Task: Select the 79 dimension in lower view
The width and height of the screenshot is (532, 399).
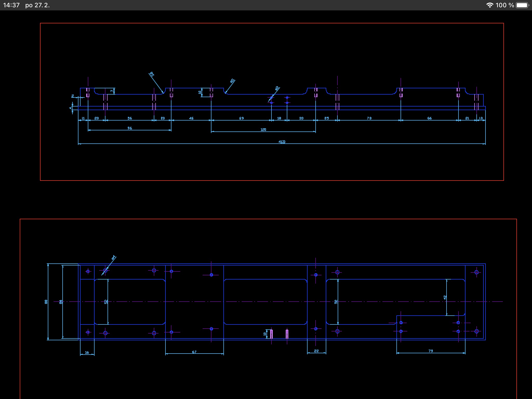Action: 431,351
